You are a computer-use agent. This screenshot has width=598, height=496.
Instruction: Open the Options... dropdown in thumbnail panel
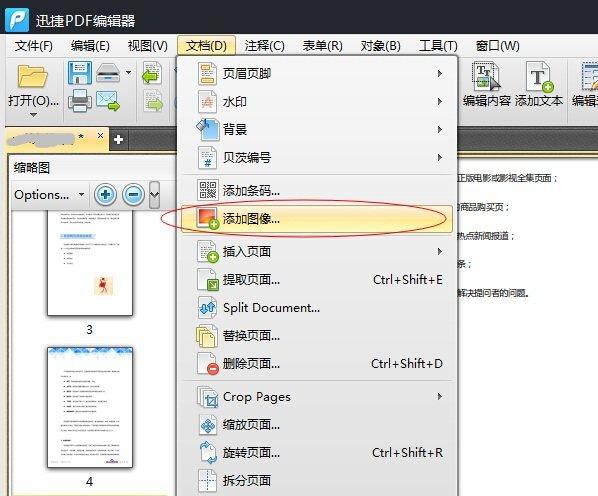[x=49, y=195]
